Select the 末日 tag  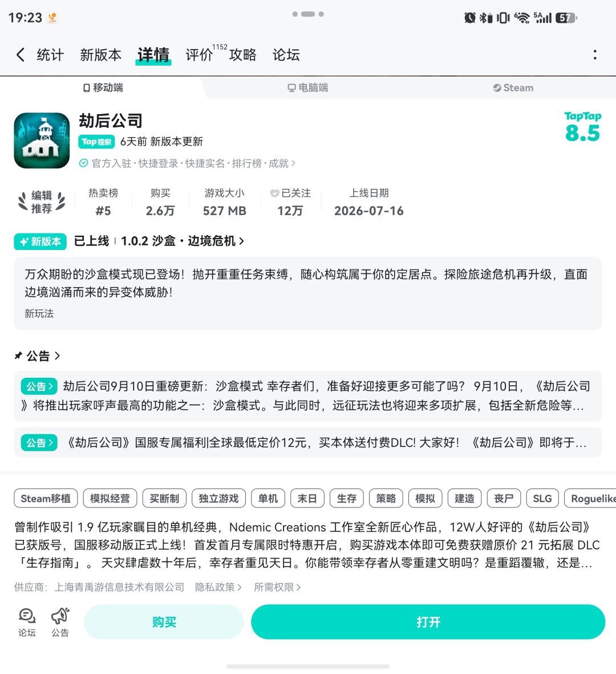[307, 499]
